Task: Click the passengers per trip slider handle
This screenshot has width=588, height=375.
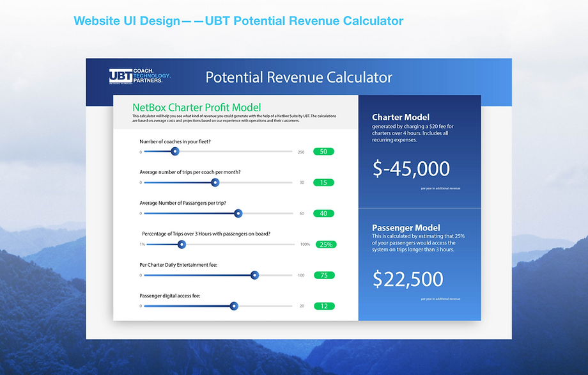Action: [238, 214]
